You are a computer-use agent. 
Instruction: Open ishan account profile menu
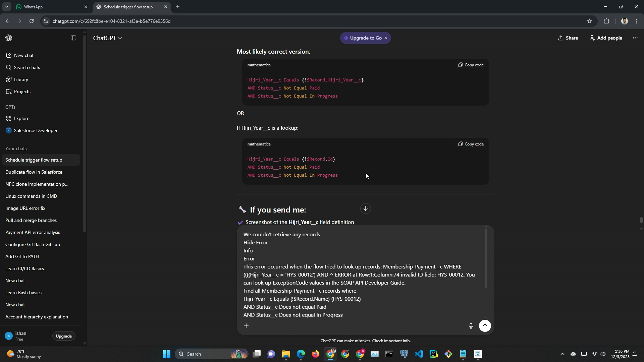(21, 336)
